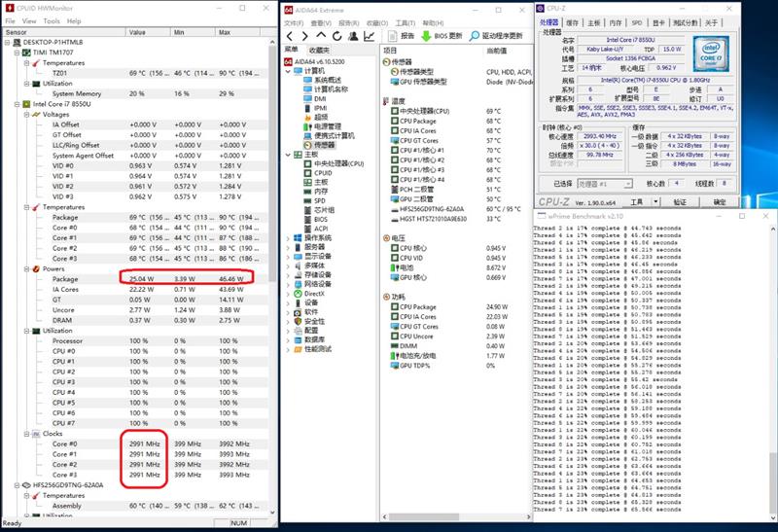The height and width of the screenshot is (532, 778).
Task: Click the BIOS 更新 green download arrow
Action: pyautogui.click(x=426, y=36)
